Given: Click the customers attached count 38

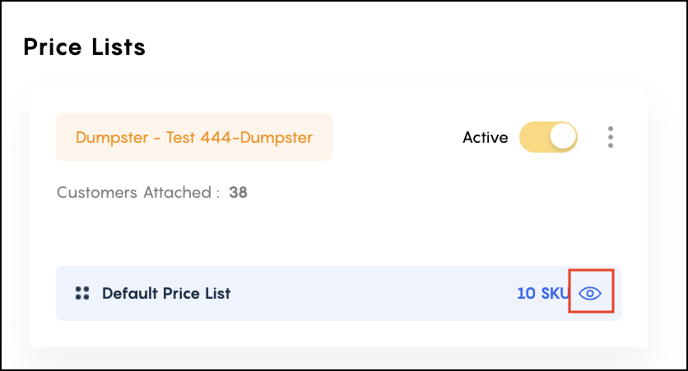Looking at the screenshot, I should 238,193.
